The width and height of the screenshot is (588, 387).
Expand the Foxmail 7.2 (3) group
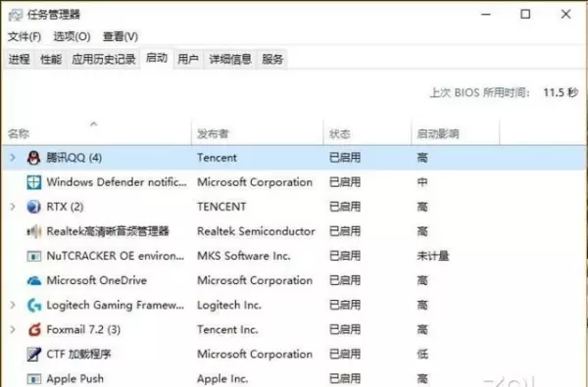[x=13, y=329]
